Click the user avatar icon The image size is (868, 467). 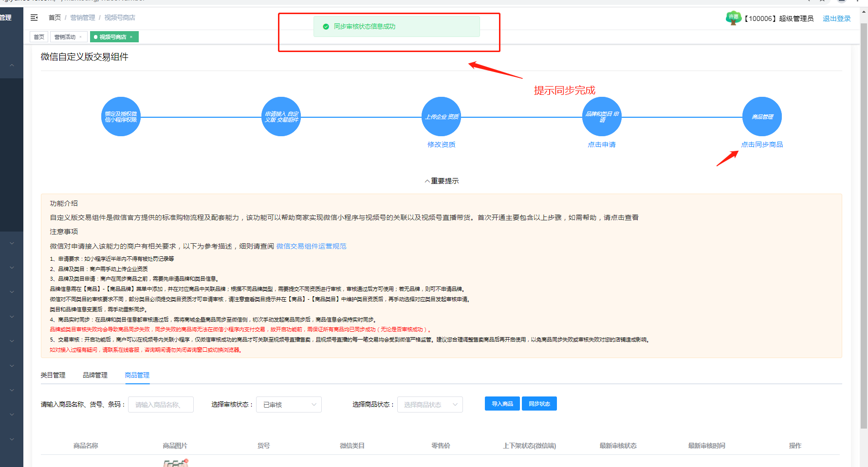[733, 18]
